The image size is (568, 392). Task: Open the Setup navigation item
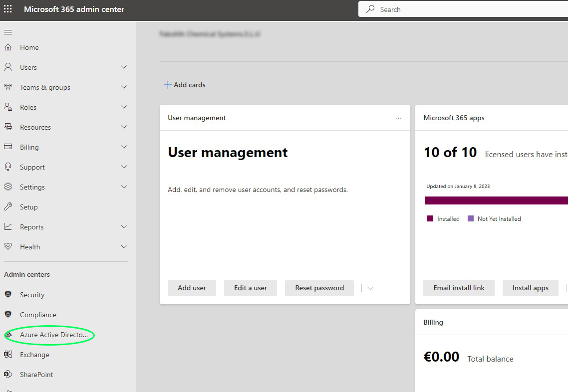tap(29, 207)
